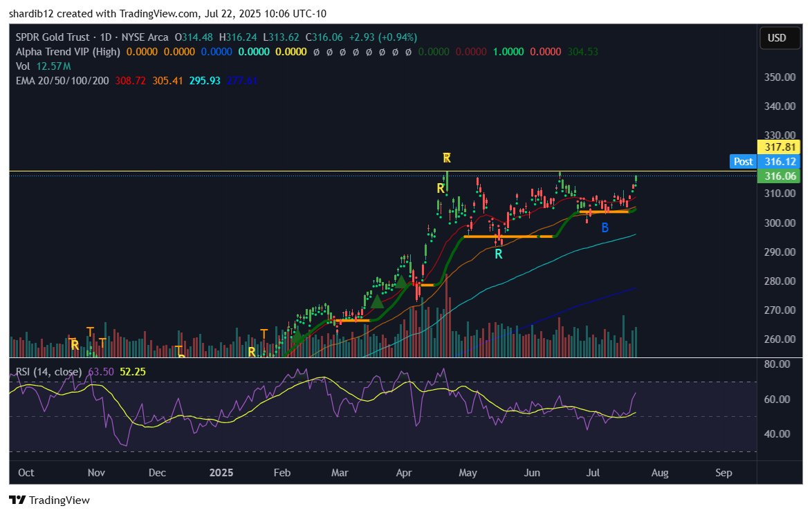Click the dark blue EMA value 277.61
Viewport: 812px width, 515px height.
[242, 81]
